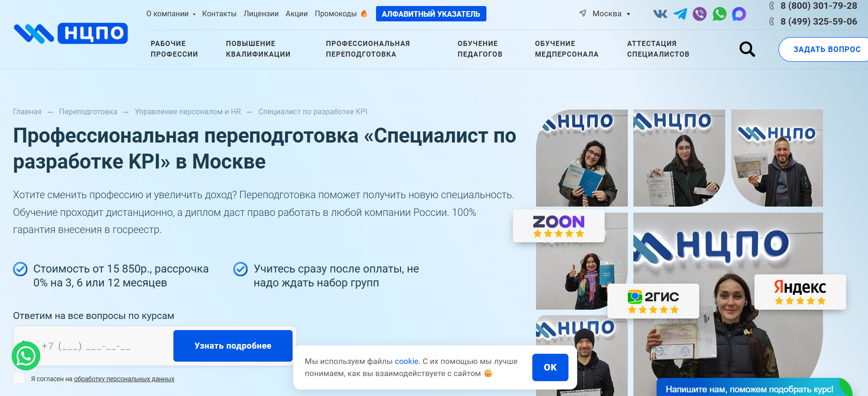
Task: Click the Узнать подробнее button
Action: click(233, 346)
